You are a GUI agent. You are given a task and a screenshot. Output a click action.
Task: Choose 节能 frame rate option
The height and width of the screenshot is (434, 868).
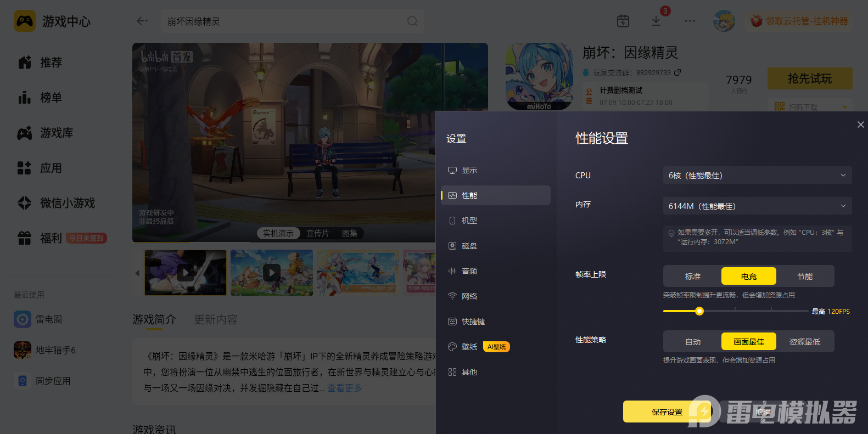pos(805,276)
